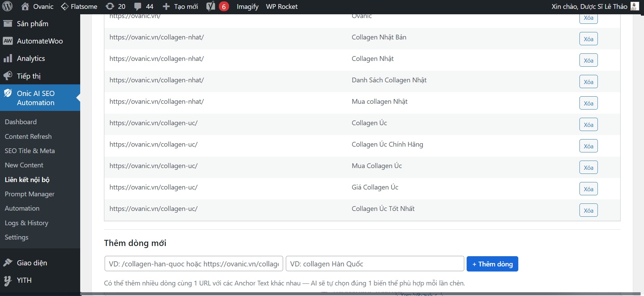Open New Content submenu

(24, 165)
